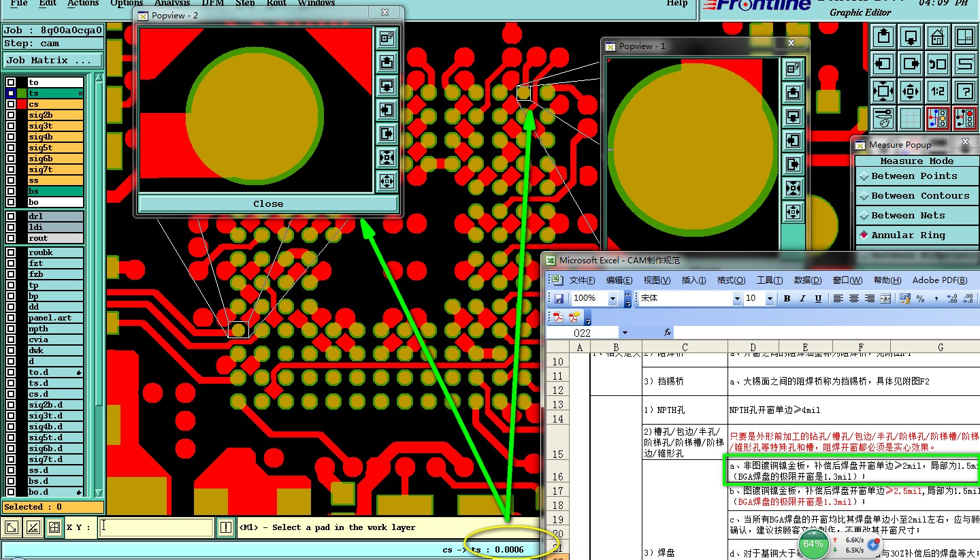Image resolution: width=980 pixels, height=560 pixels.
Task: Toggle checkbox for layer panel.art
Action: click(11, 318)
